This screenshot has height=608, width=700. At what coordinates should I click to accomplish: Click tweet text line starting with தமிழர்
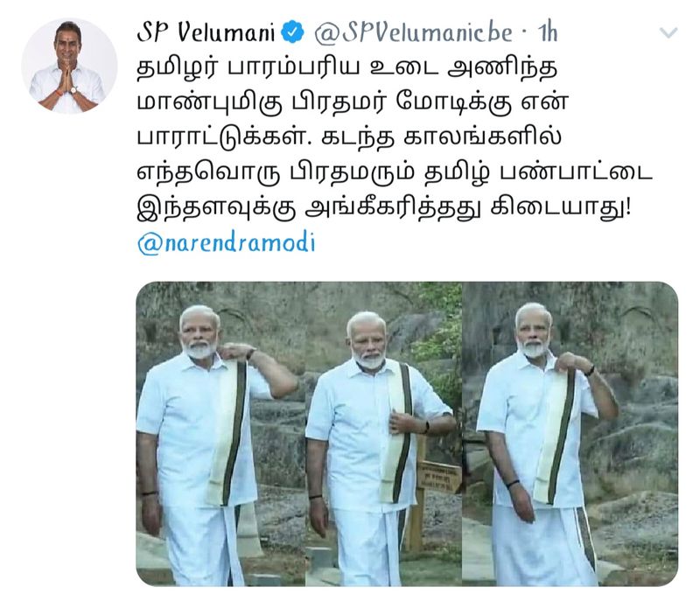coord(346,67)
